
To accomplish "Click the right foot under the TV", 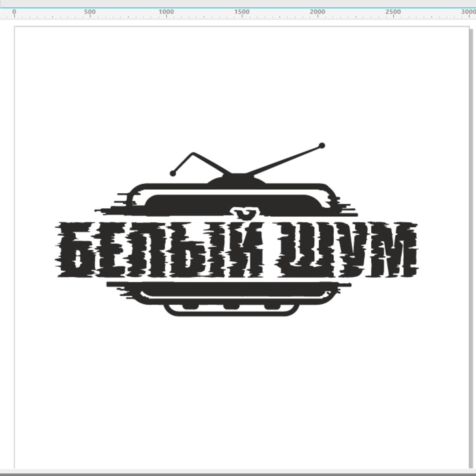I will click(272, 307).
